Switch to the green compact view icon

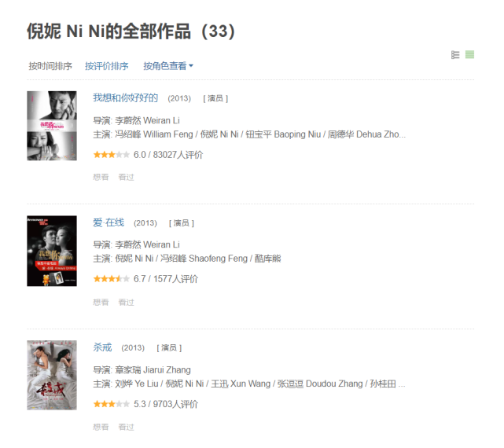click(x=469, y=55)
